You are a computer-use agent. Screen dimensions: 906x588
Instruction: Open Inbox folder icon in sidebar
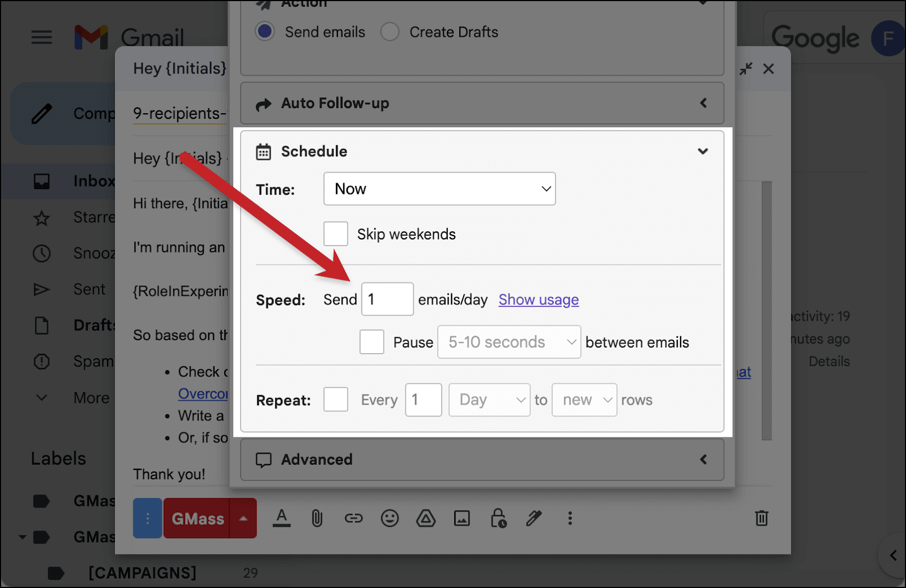[41, 181]
